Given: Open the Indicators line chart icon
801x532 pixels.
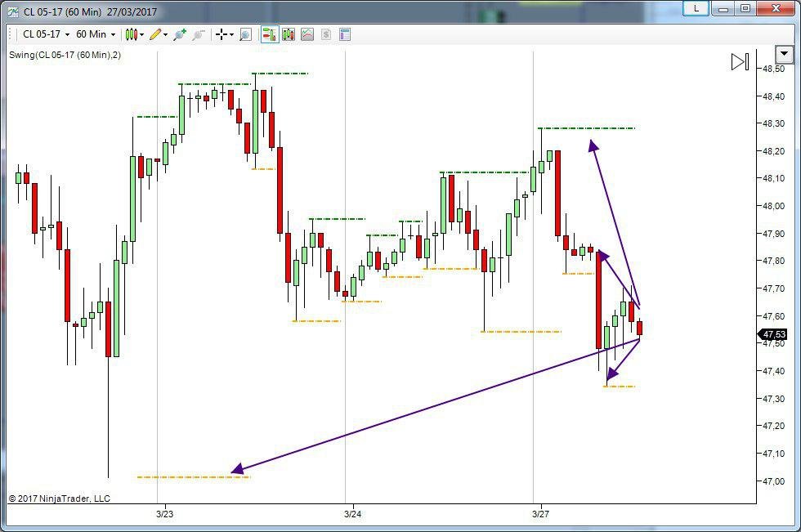Looking at the screenshot, I should (307, 34).
